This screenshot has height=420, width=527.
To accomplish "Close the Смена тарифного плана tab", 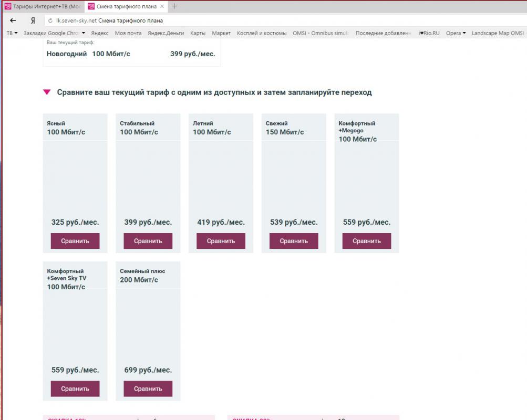I will point(162,7).
